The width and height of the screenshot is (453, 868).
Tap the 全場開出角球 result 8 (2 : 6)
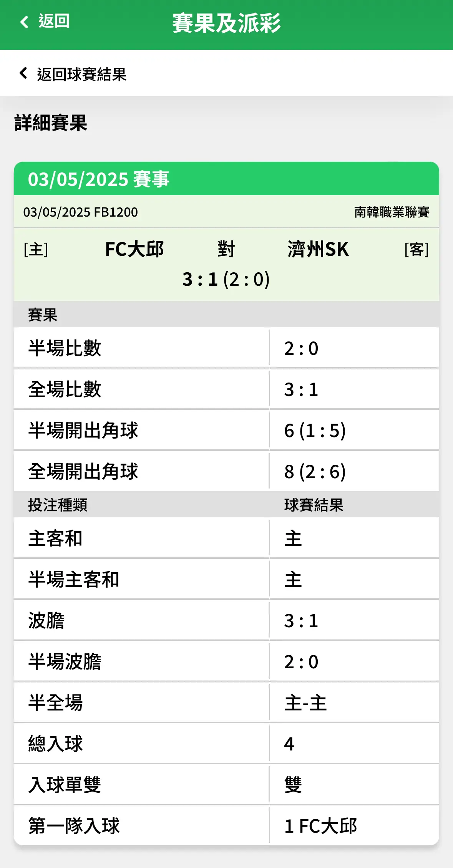(315, 472)
